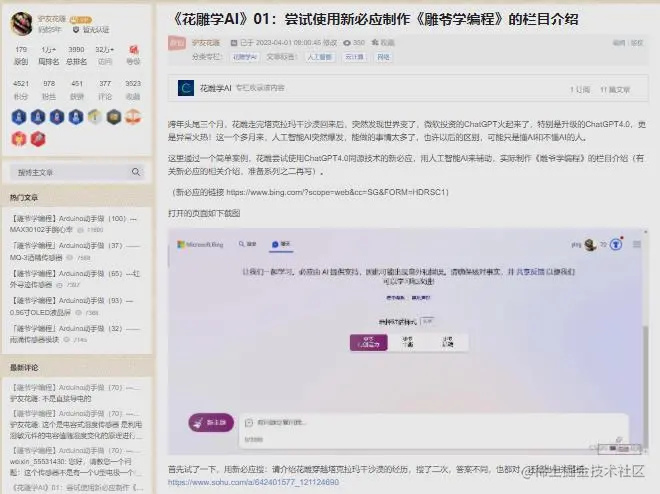Click the calendar icon before the publish date
Image resolution: width=660 pixels, height=494 pixels.
234,43
